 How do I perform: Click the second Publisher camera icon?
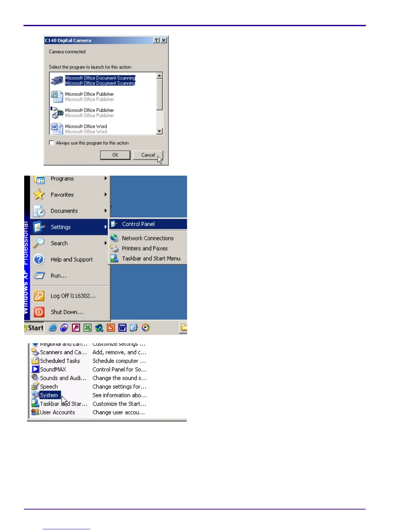coord(57,113)
